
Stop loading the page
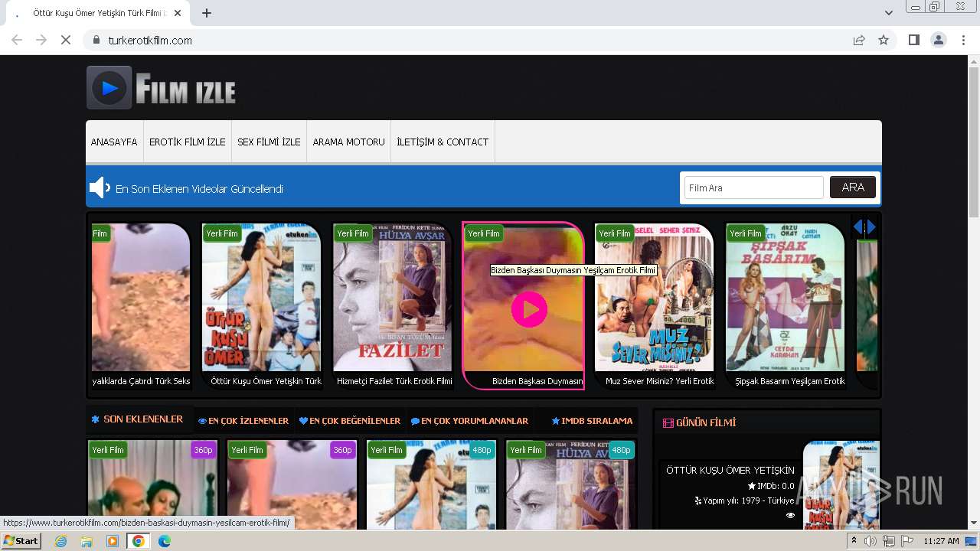click(x=66, y=41)
